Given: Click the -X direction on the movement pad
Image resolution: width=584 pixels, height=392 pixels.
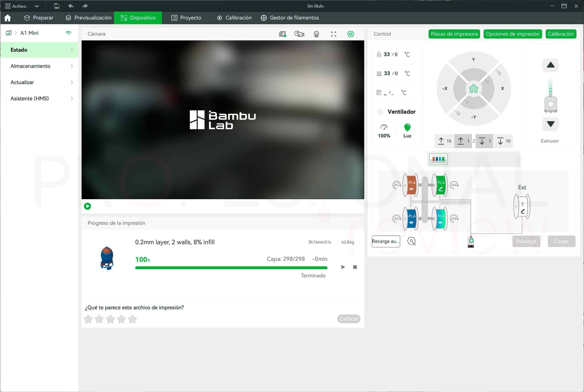Looking at the screenshot, I should point(445,89).
